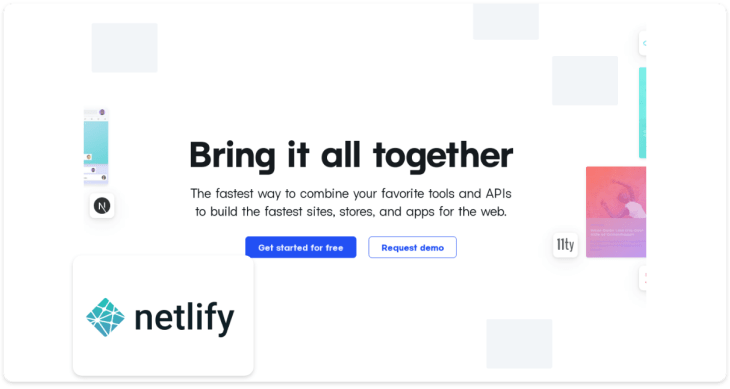Click the netlify wordmark text
The width and height of the screenshot is (730, 389).
[184, 319]
